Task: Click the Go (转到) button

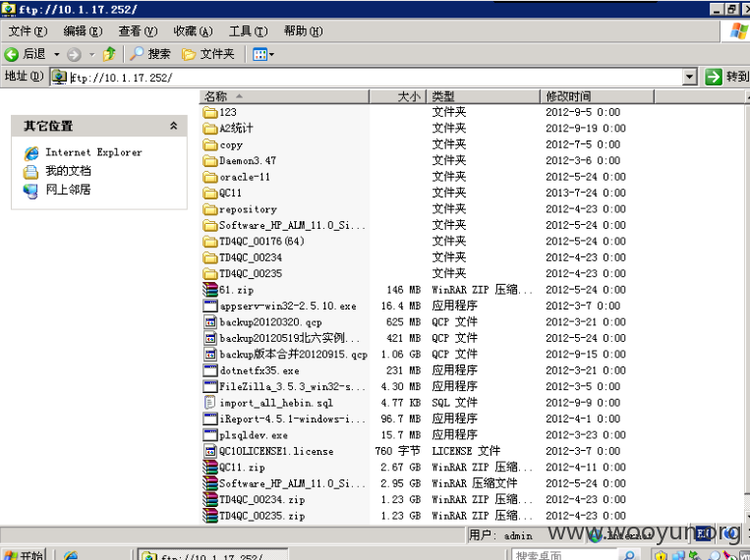Action: pos(726,77)
